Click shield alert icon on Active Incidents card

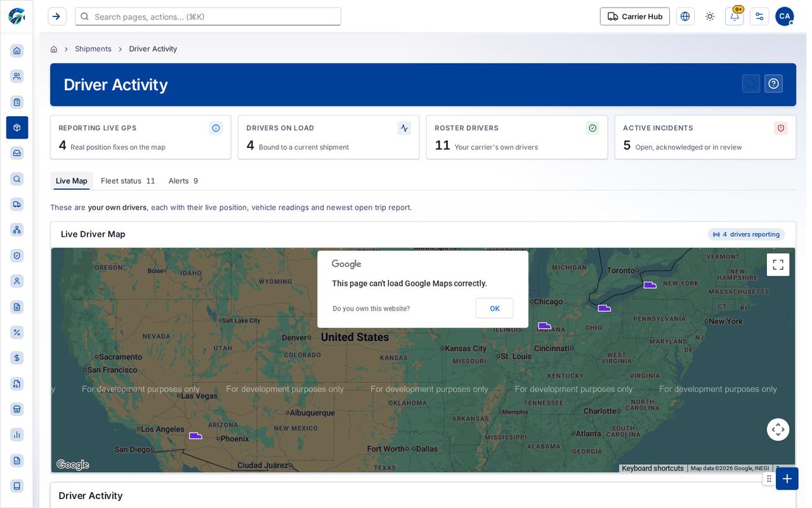pos(781,128)
